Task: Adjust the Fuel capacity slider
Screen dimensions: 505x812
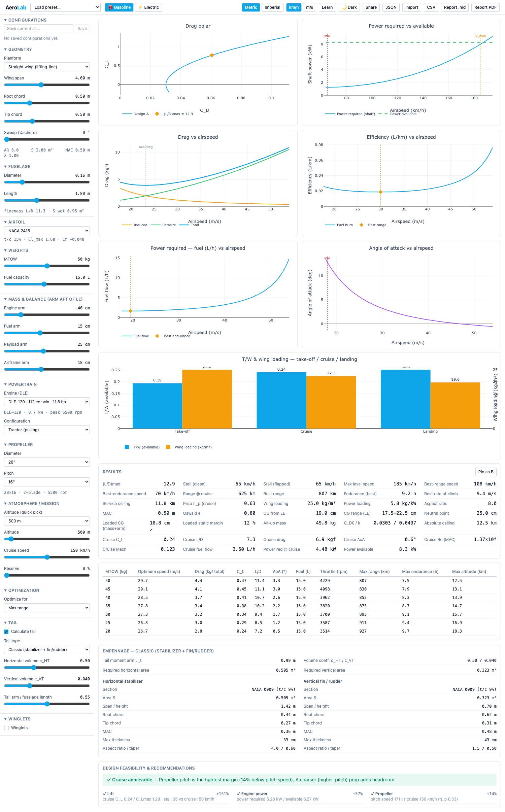Action: pyautogui.click(x=47, y=284)
